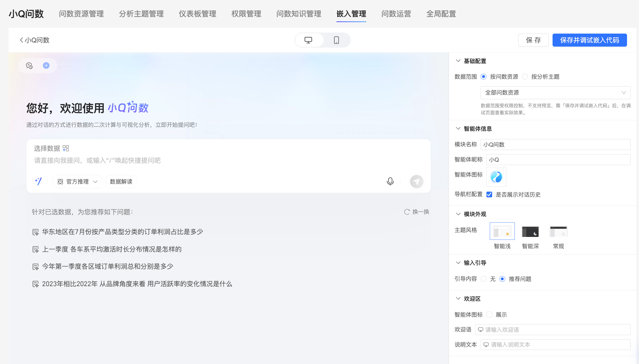The width and height of the screenshot is (639, 364).
Task: Click the blue new chat plus icon
Action: pyautogui.click(x=46, y=66)
